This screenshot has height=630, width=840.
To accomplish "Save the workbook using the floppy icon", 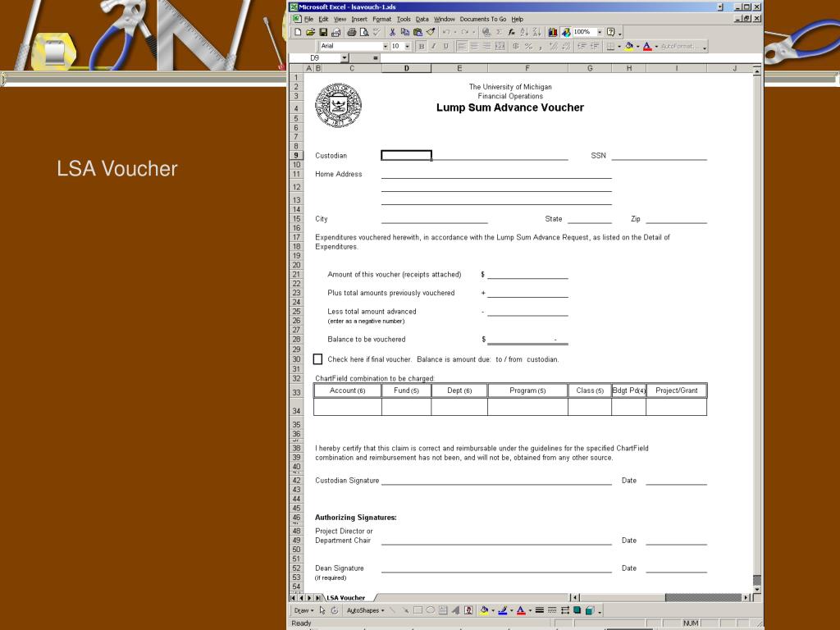I will click(323, 32).
